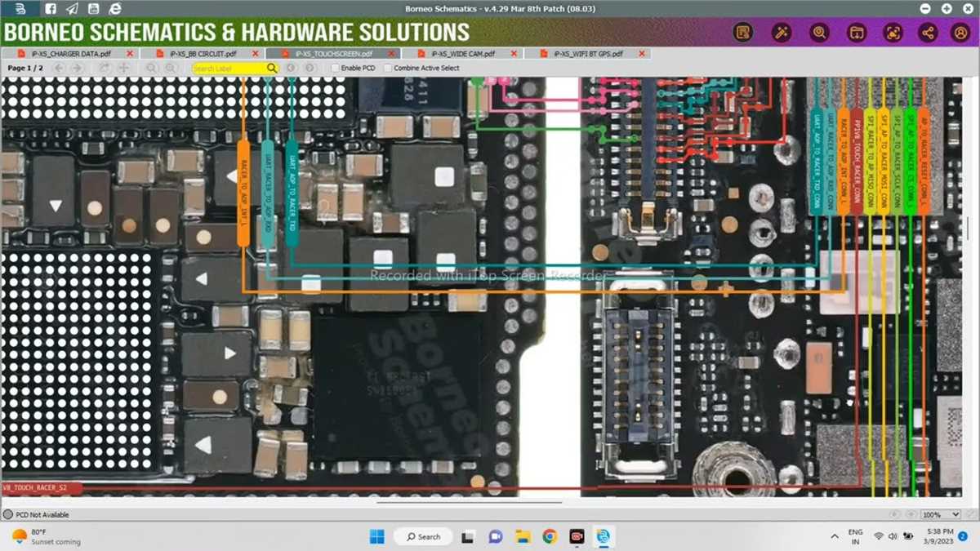980x551 pixels.
Task: Open the document list icon in purple header
Action: [x=742, y=33]
